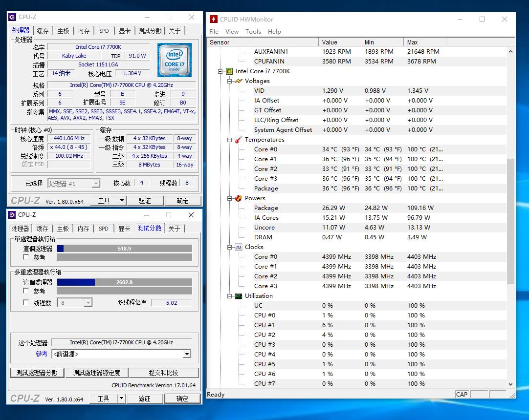
Task: Click the Intel Core i7 7700K chip icon
Action: click(x=229, y=71)
